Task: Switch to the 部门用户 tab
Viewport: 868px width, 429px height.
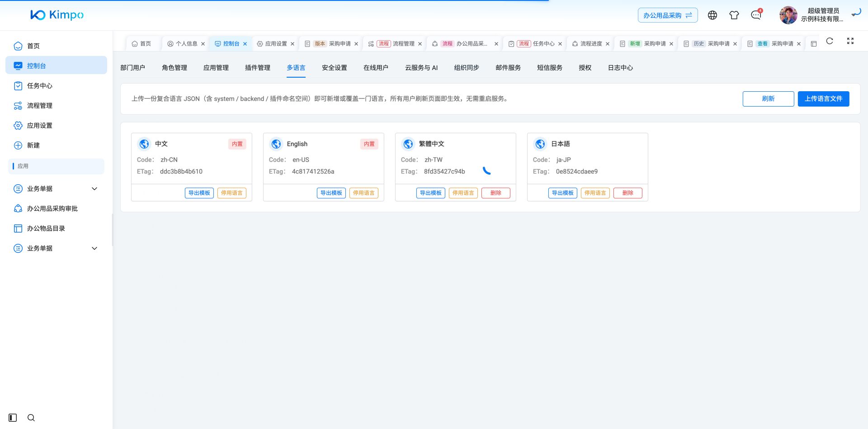Action: pos(133,68)
